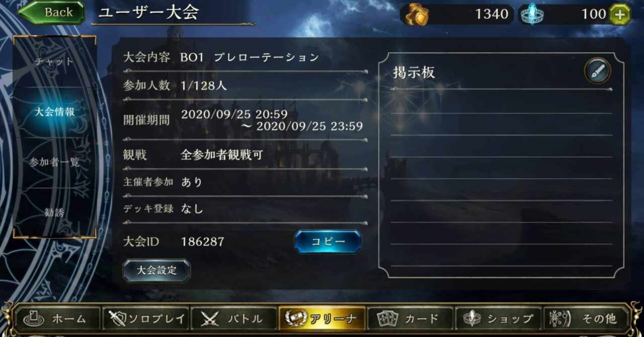Add crystals using the plus icon
Viewport: 644px width, 337px height.
620,15
